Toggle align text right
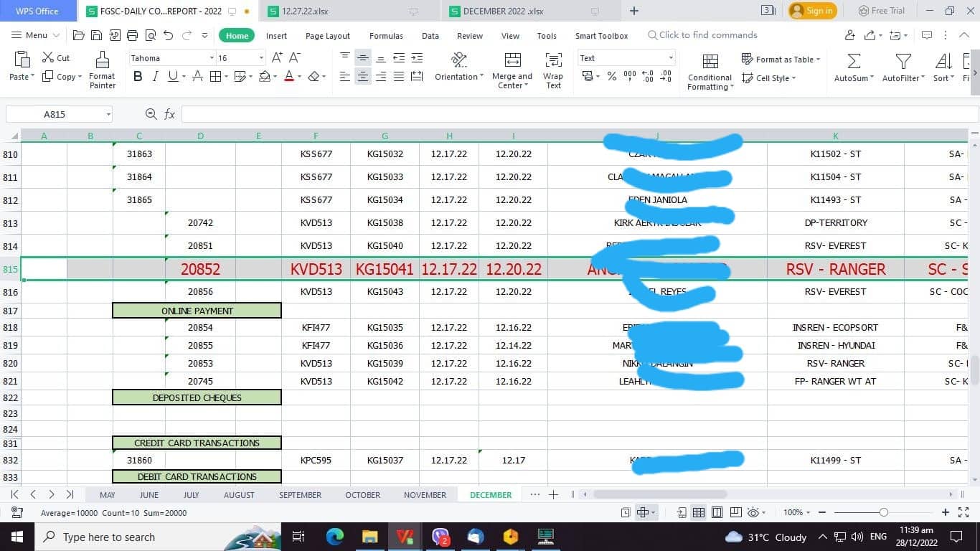Screen dimensions: 980x551 [381, 77]
